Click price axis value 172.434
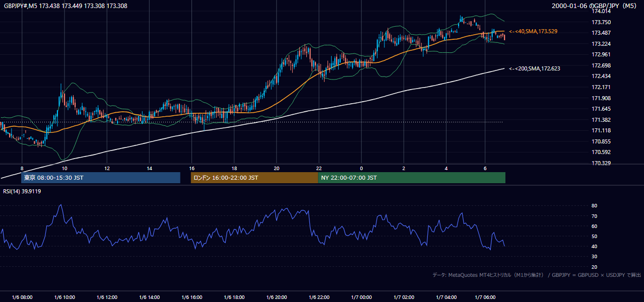 [x=601, y=76]
